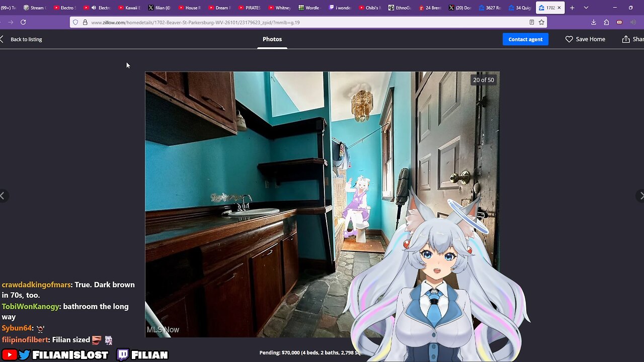The height and width of the screenshot is (362, 644).
Task: Switch to the filian X tab
Action: [159, 8]
